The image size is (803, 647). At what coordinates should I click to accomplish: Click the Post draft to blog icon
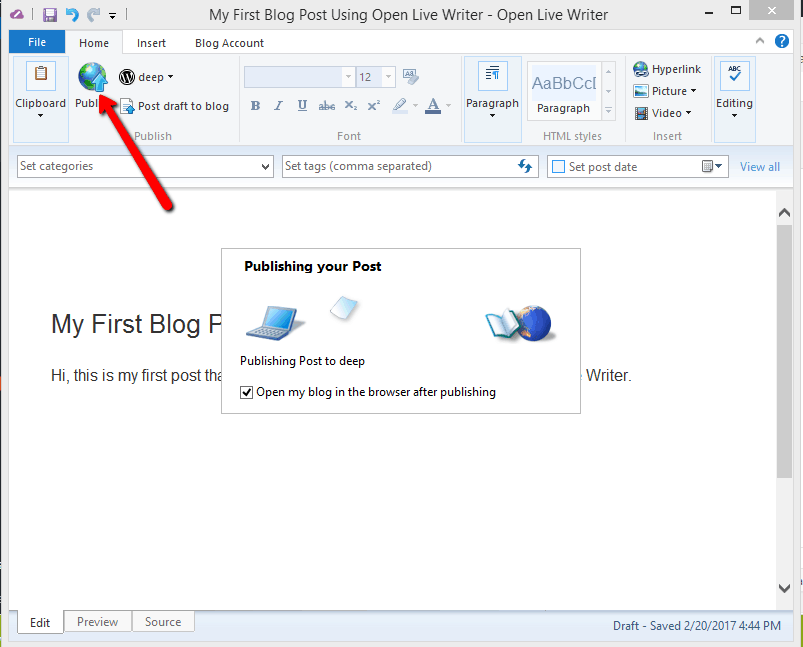[127, 106]
